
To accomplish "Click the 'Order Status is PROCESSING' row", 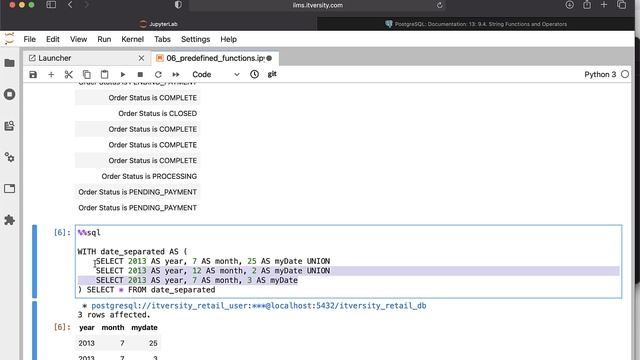I will [137, 176].
